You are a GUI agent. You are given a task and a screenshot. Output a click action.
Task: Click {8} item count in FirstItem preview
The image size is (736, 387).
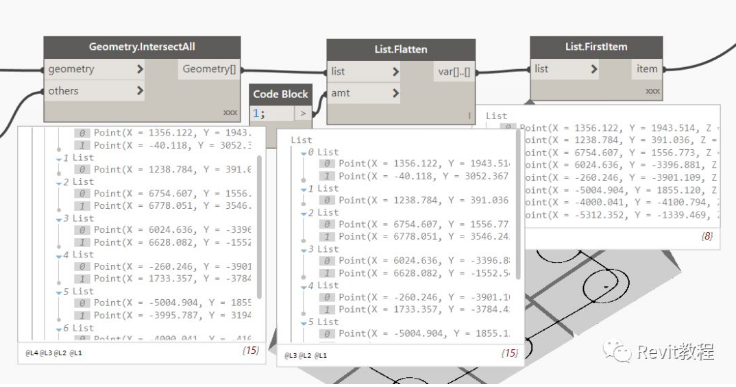[707, 236]
